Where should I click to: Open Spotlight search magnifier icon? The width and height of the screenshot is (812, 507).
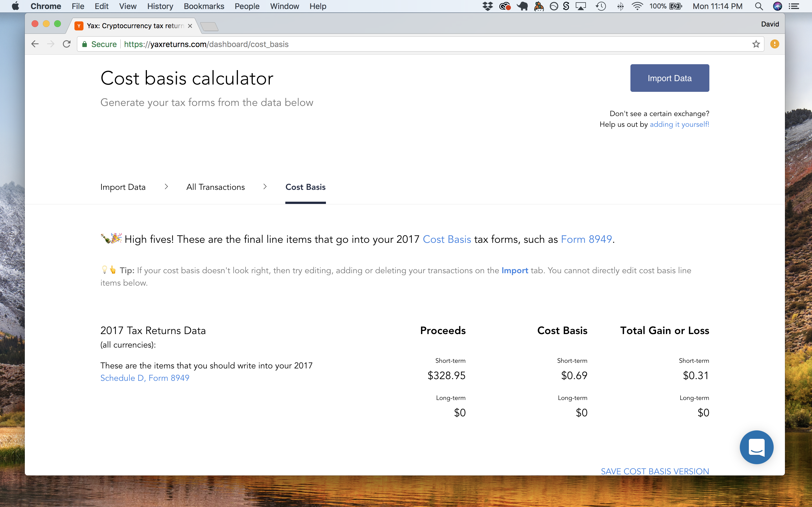(759, 6)
